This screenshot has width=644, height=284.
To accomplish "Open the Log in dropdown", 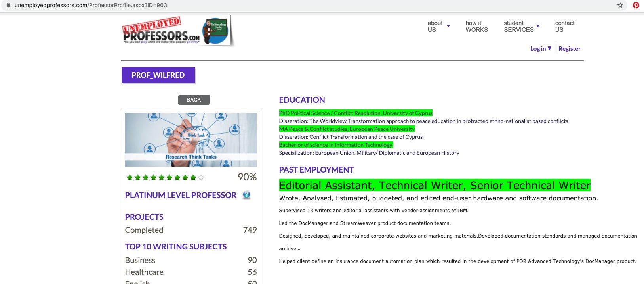I will pyautogui.click(x=541, y=48).
